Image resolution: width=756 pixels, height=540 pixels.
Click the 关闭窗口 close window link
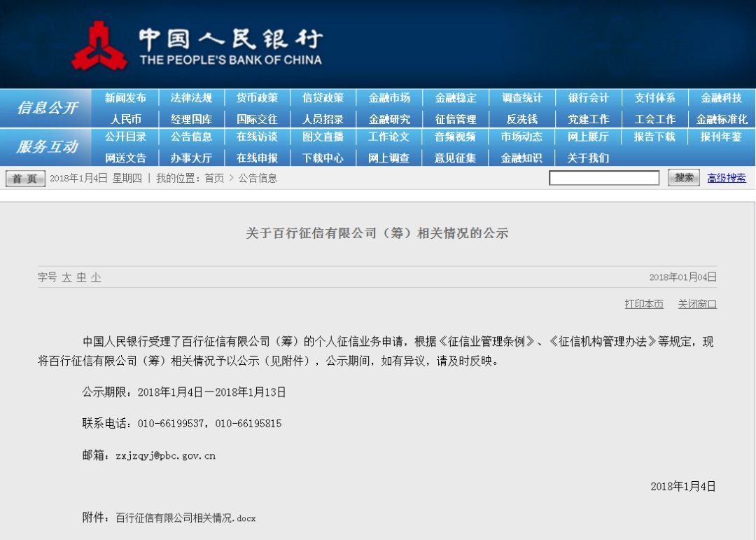click(697, 304)
